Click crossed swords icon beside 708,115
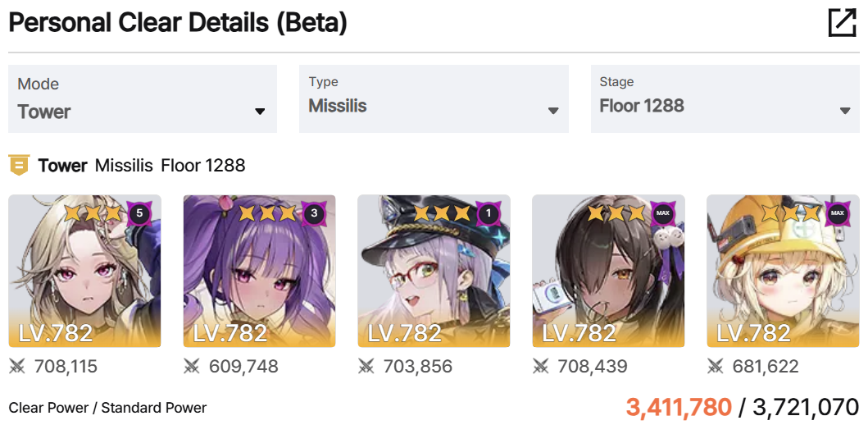The height and width of the screenshot is (425, 868). [x=17, y=366]
